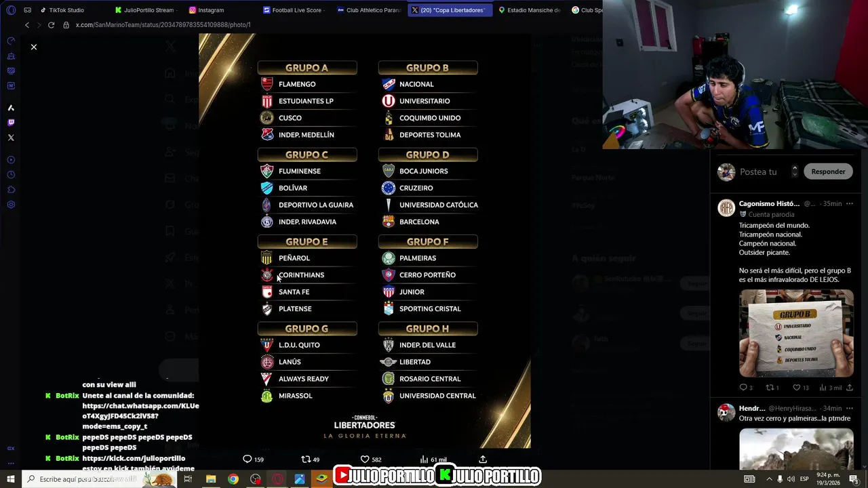Click the share icon under the photo
This screenshot has width=868, height=488.
[483, 459]
